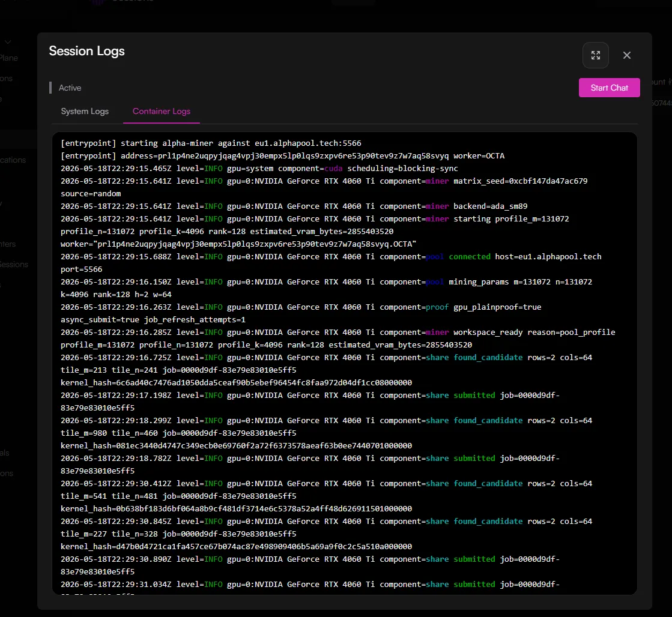Switch to the System Logs tab

(x=85, y=112)
